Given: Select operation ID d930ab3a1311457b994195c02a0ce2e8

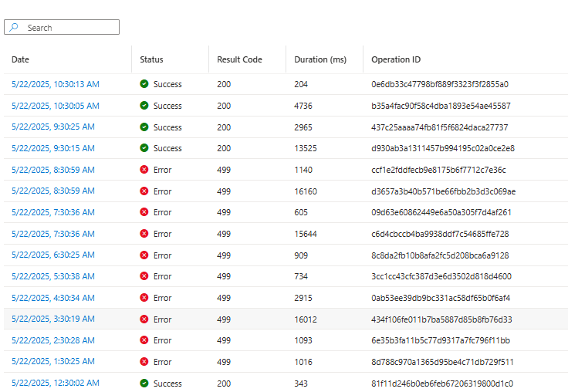Looking at the screenshot, I should click(443, 148).
